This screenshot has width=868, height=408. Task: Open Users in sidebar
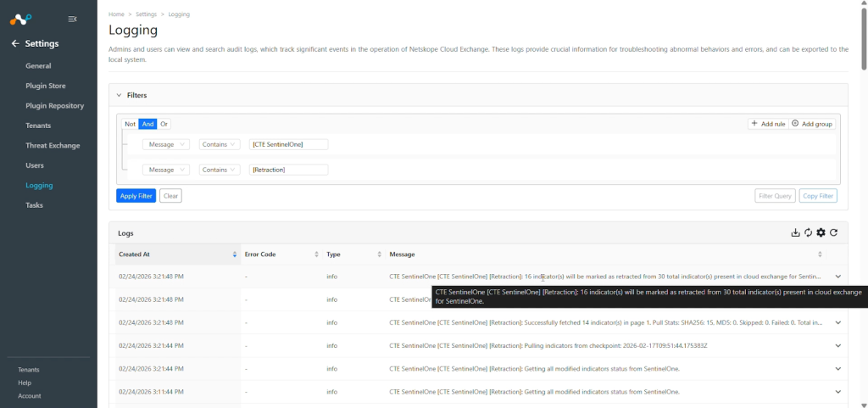(35, 165)
